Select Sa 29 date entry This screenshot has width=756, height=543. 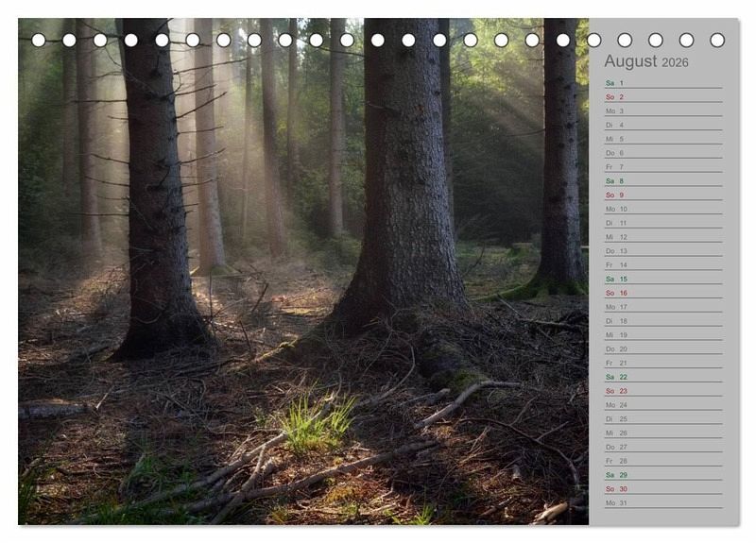point(662,474)
